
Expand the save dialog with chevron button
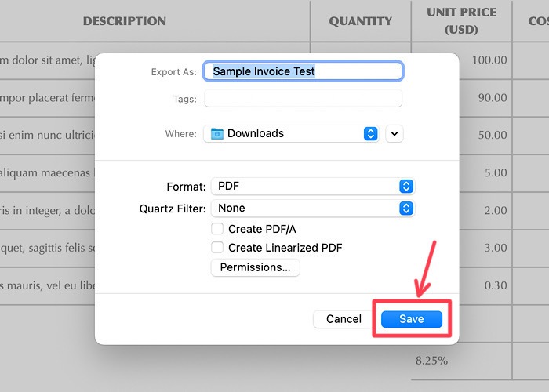tap(394, 134)
